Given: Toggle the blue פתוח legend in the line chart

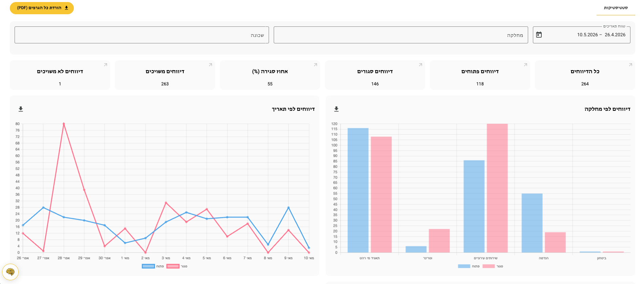Looking at the screenshot, I should pos(153,266).
